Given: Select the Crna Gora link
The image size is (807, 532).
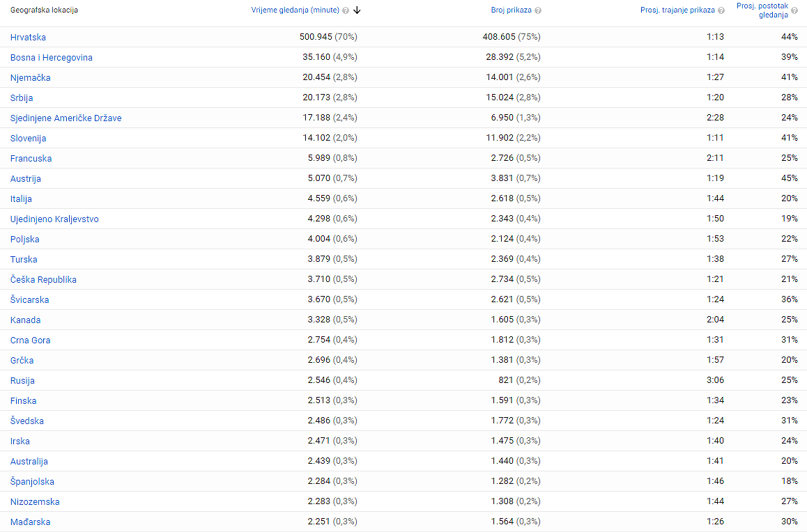Looking at the screenshot, I should coord(30,341).
